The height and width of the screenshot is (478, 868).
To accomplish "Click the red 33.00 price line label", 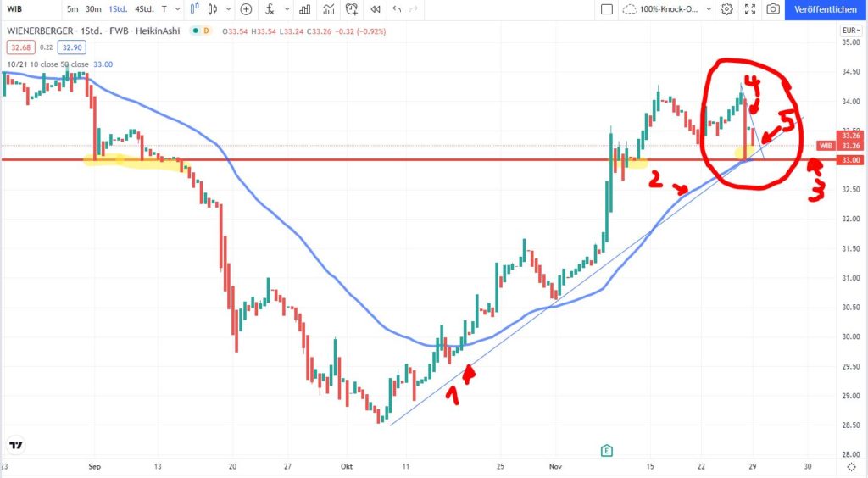I will pyautogui.click(x=851, y=160).
